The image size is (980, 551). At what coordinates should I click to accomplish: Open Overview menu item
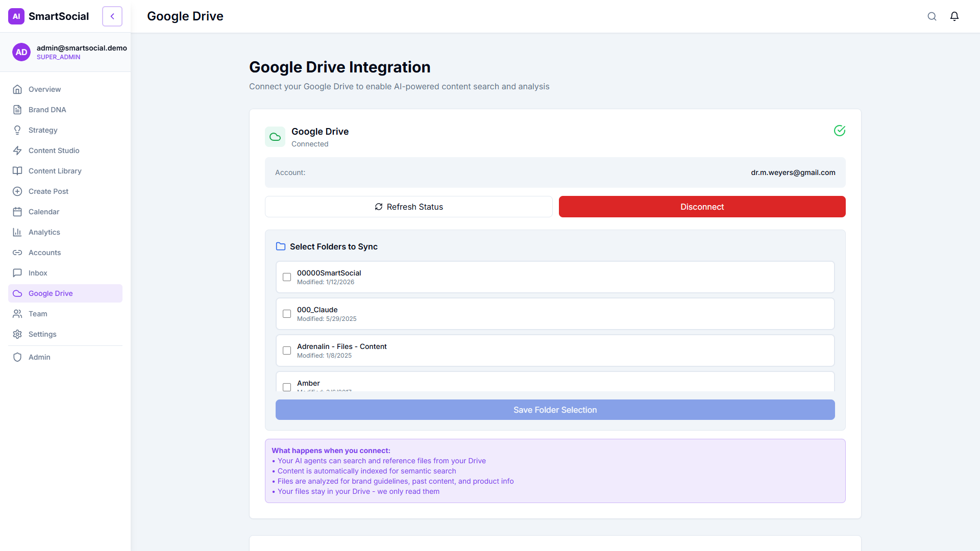[x=65, y=89]
